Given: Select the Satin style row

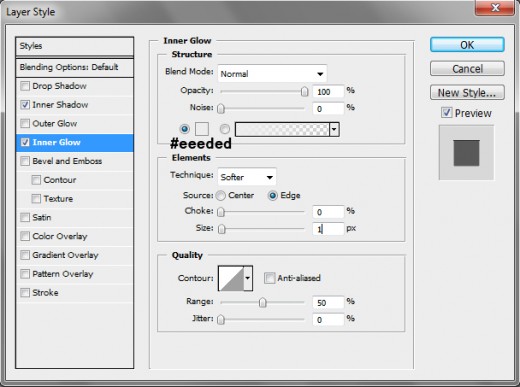Looking at the screenshot, I should (75, 217).
